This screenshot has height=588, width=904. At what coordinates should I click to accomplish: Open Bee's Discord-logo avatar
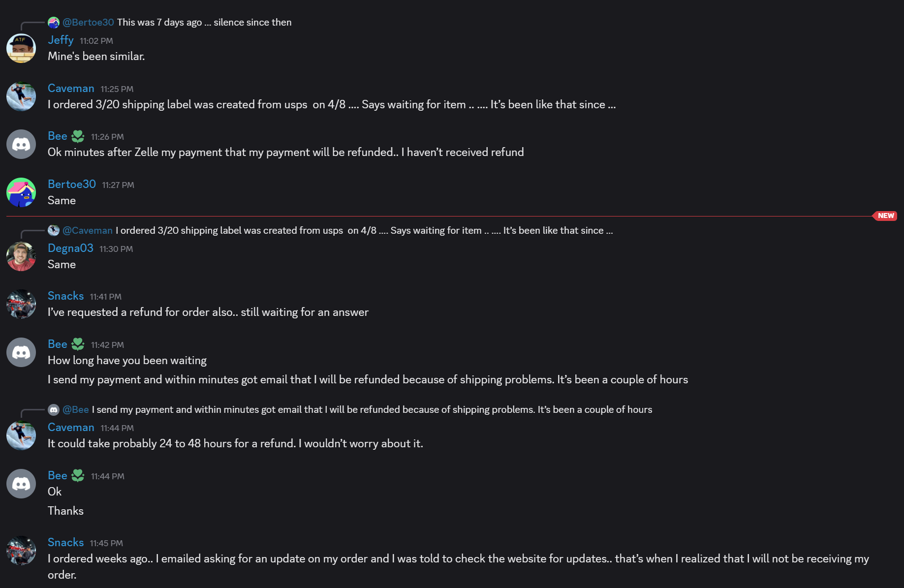[21, 144]
